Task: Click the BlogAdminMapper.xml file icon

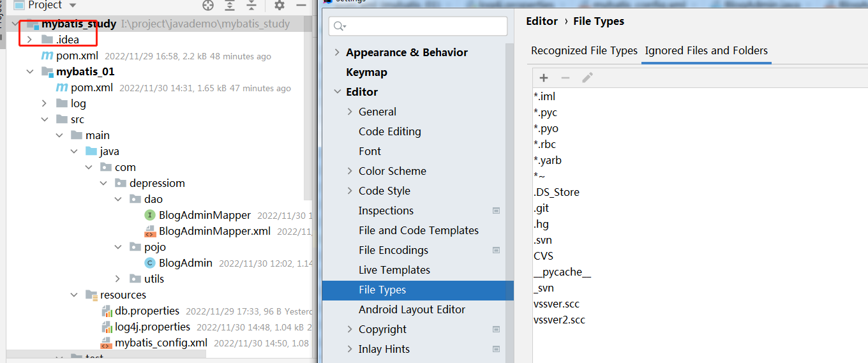Action: [x=150, y=231]
